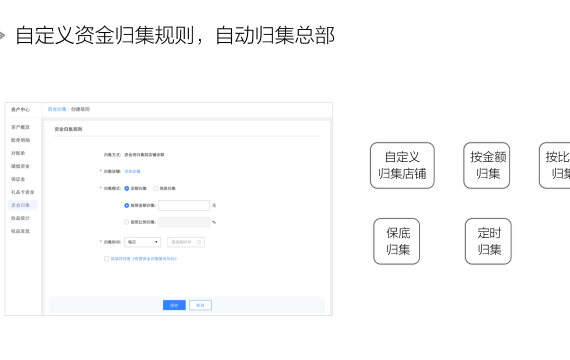Open 礼品卡资金 in the sidebar
The width and height of the screenshot is (570, 360).
pyautogui.click(x=22, y=192)
